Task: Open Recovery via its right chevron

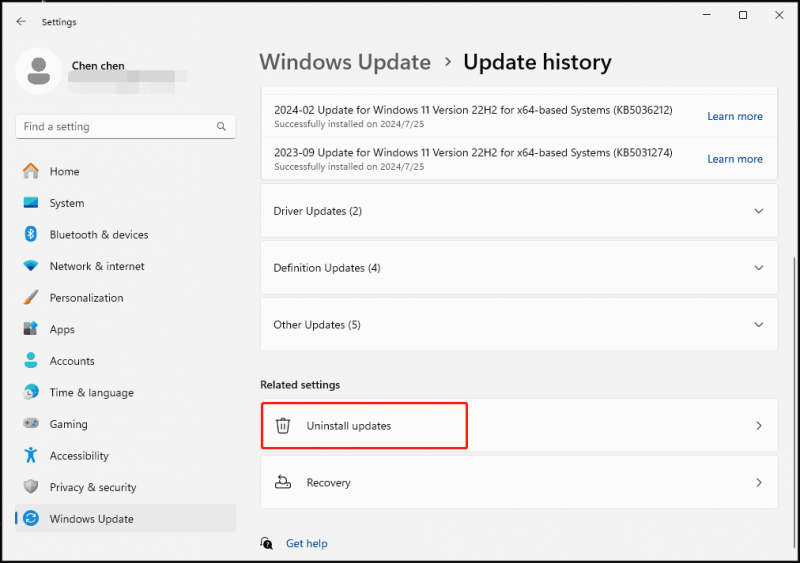Action: click(x=759, y=482)
